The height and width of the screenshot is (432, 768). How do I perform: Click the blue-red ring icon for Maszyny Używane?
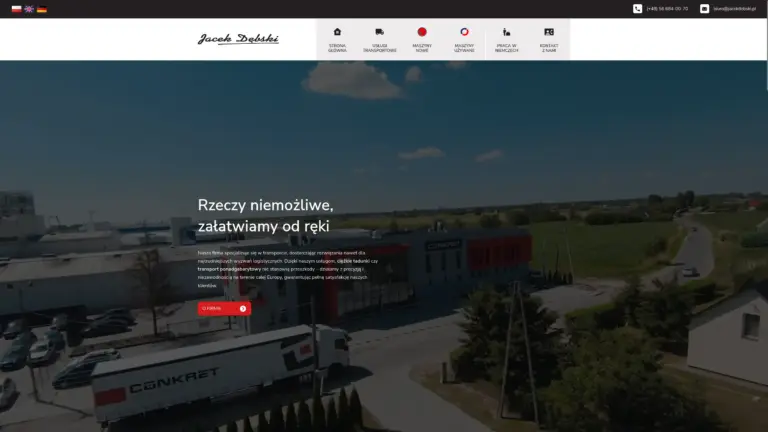click(464, 32)
